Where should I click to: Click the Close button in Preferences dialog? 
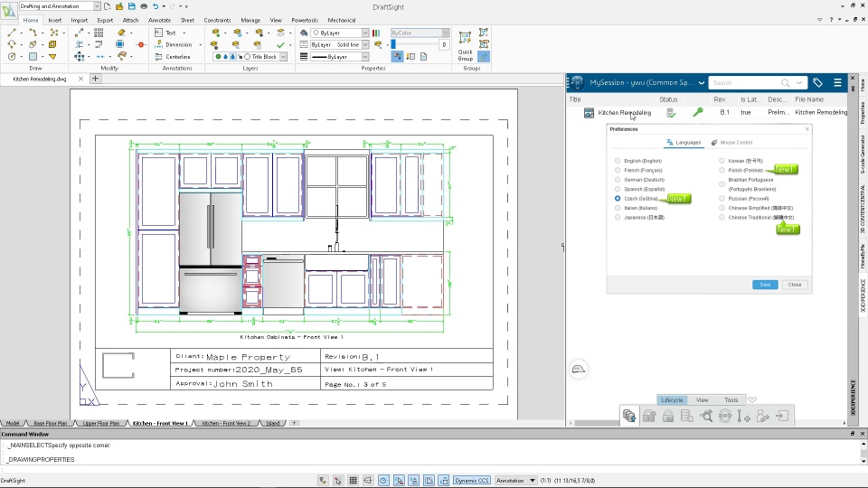794,285
